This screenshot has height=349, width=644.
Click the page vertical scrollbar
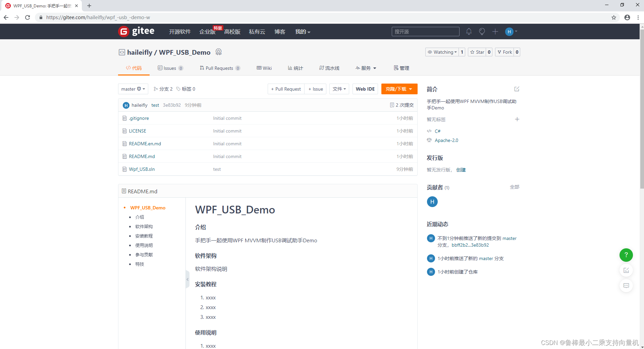[x=642, y=109]
